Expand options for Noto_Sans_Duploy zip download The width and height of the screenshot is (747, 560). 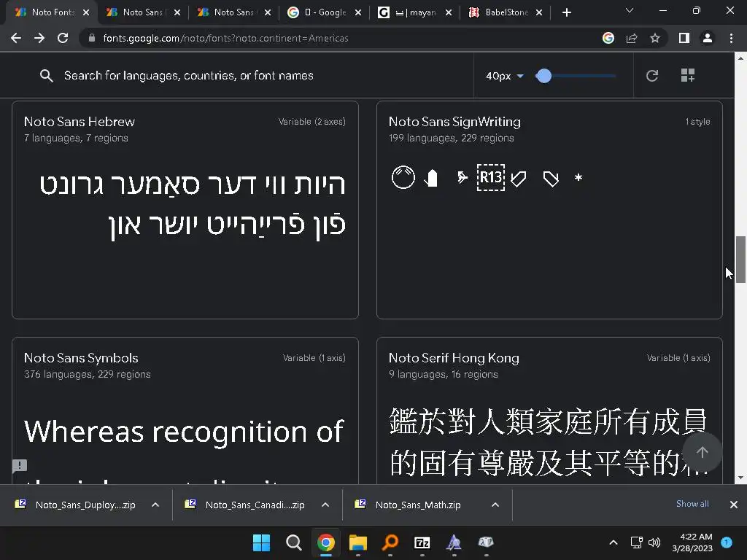155,505
